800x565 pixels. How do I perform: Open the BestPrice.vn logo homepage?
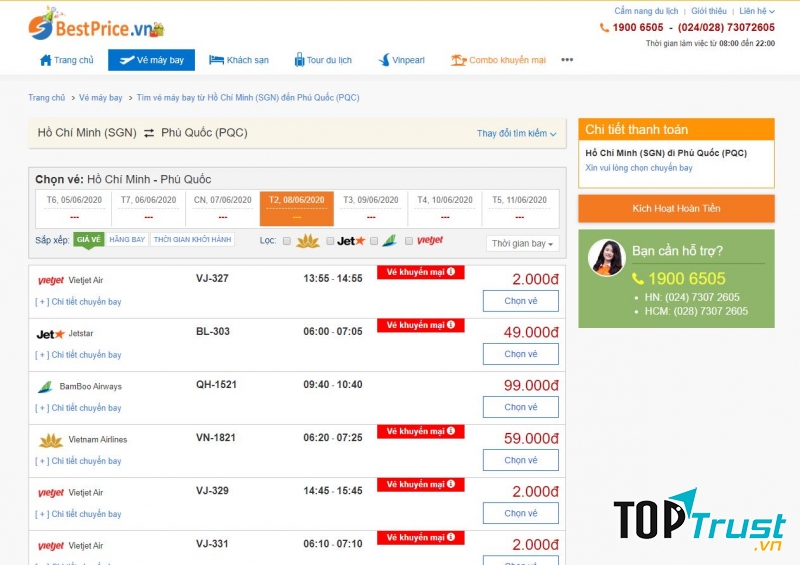[96, 24]
